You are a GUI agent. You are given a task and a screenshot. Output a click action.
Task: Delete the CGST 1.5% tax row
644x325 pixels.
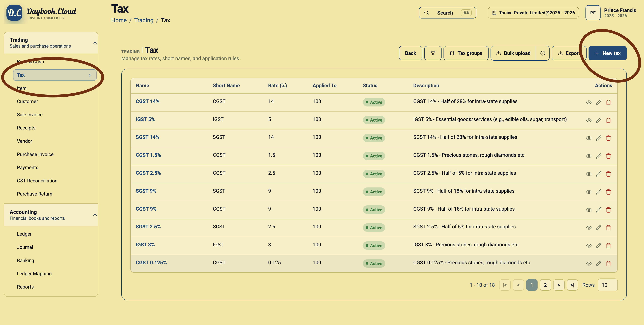point(608,156)
